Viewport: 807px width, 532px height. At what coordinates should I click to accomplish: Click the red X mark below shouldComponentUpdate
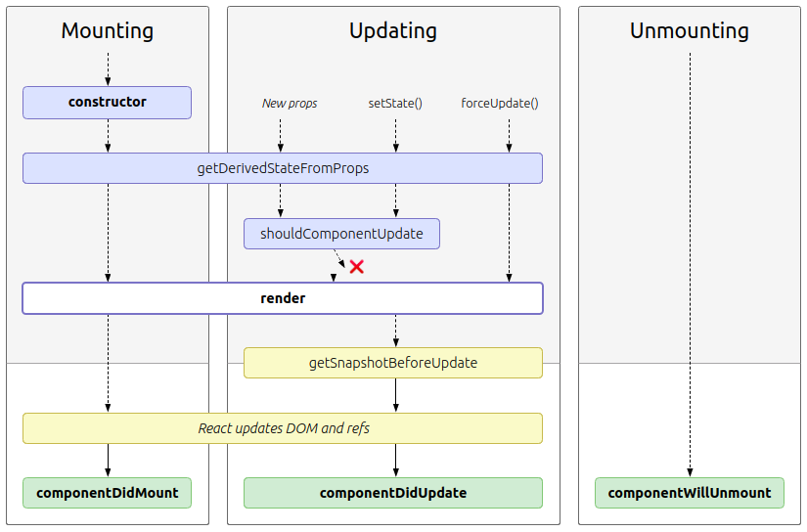pos(357,267)
